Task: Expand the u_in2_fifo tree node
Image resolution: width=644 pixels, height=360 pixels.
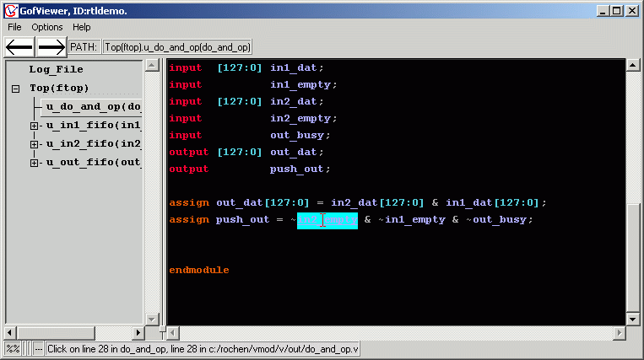Action: [34, 144]
